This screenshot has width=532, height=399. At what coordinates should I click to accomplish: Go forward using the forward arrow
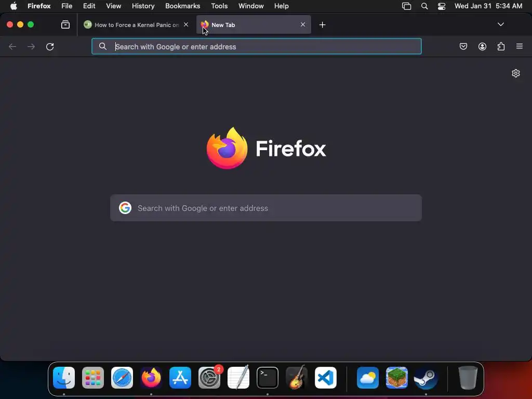31,46
